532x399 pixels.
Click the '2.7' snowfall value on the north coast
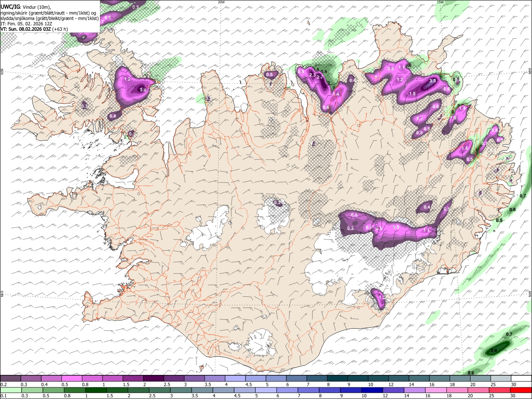[320, 77]
